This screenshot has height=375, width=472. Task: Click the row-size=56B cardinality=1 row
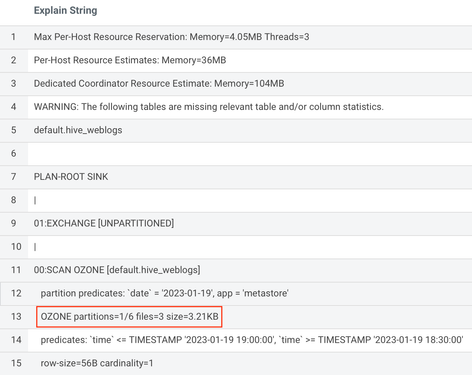pos(236,363)
